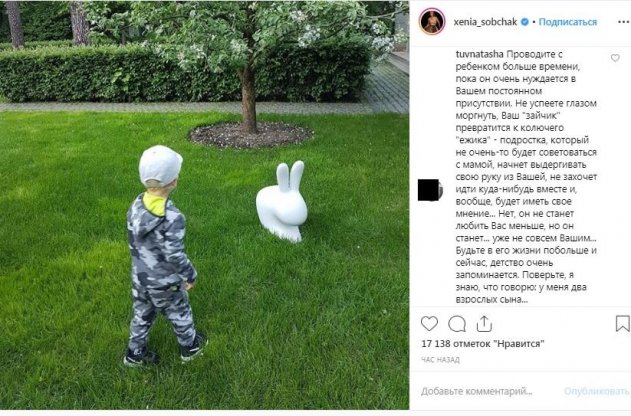View the 17 138 likes list

(483, 344)
